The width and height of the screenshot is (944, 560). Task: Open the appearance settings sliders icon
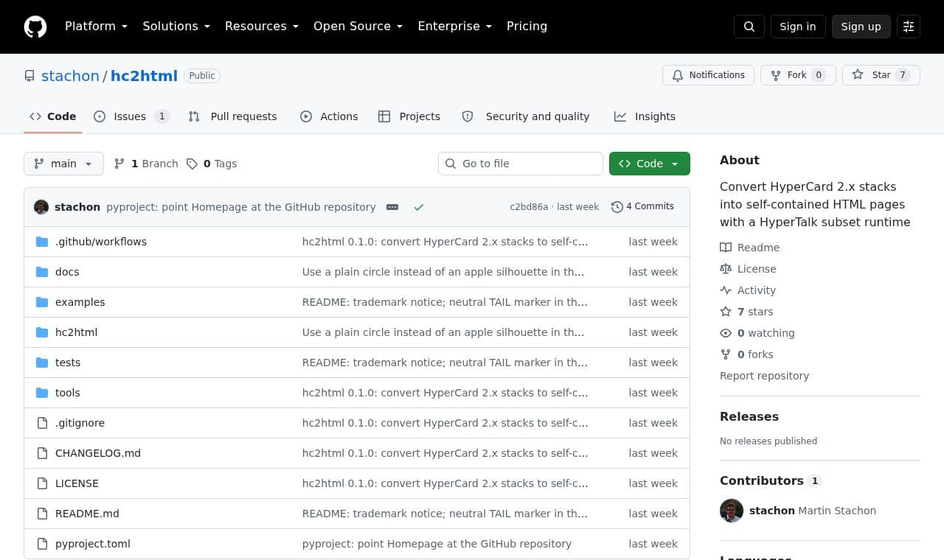(x=909, y=27)
